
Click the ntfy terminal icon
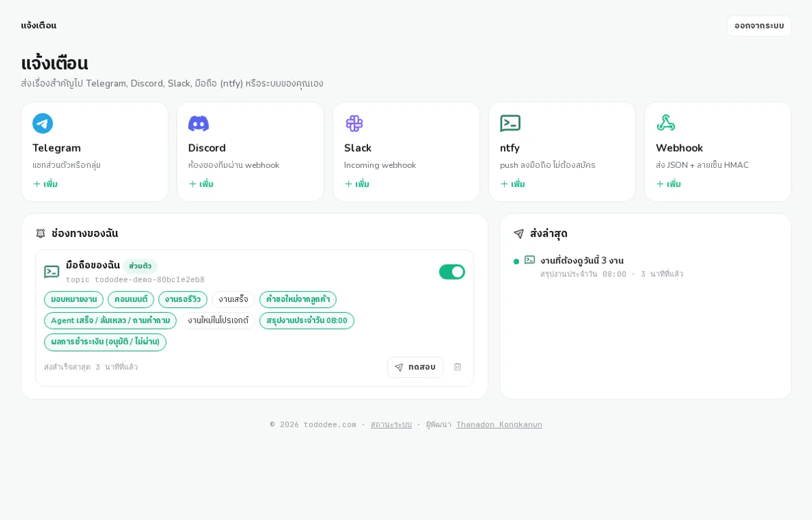point(510,123)
